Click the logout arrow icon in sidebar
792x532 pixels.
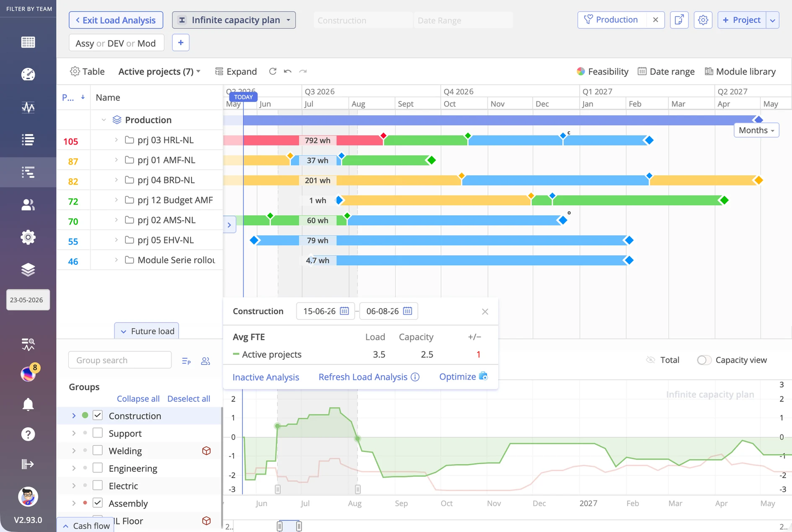pyautogui.click(x=28, y=464)
